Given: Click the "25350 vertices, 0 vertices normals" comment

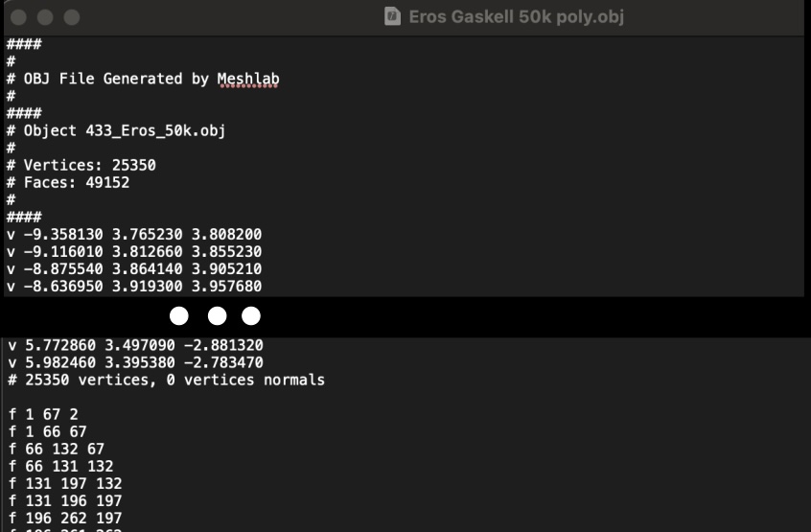Looking at the screenshot, I should click(174, 380).
